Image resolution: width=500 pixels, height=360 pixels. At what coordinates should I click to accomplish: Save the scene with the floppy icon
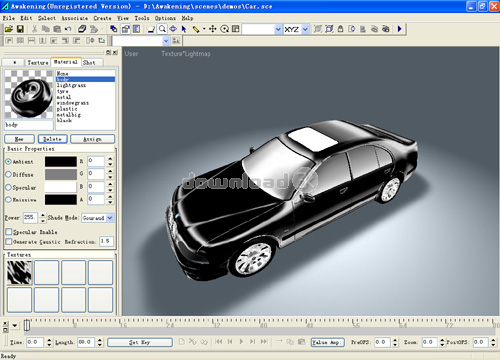tap(20, 29)
